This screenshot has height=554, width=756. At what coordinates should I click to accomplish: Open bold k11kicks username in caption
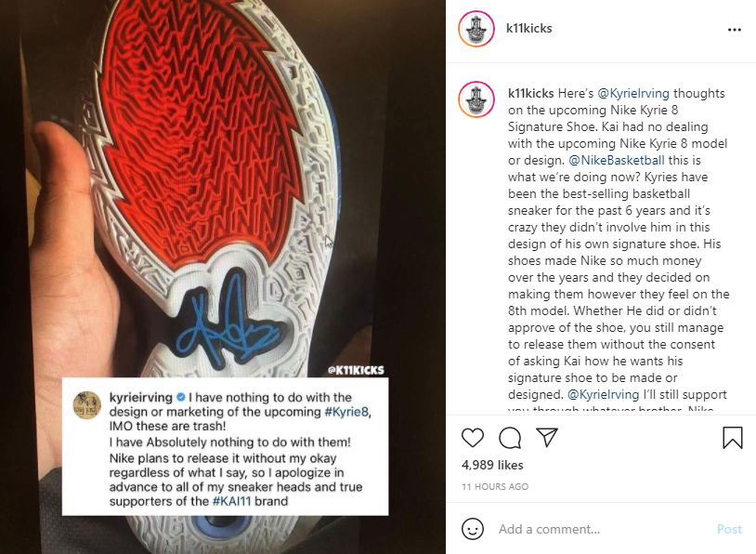coord(531,93)
